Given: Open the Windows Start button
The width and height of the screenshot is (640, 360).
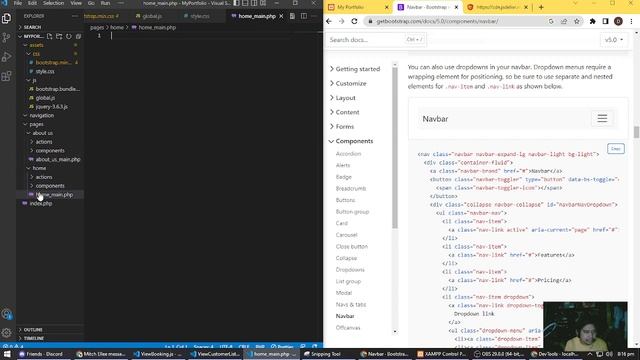Looking at the screenshot, I should coord(7,354).
